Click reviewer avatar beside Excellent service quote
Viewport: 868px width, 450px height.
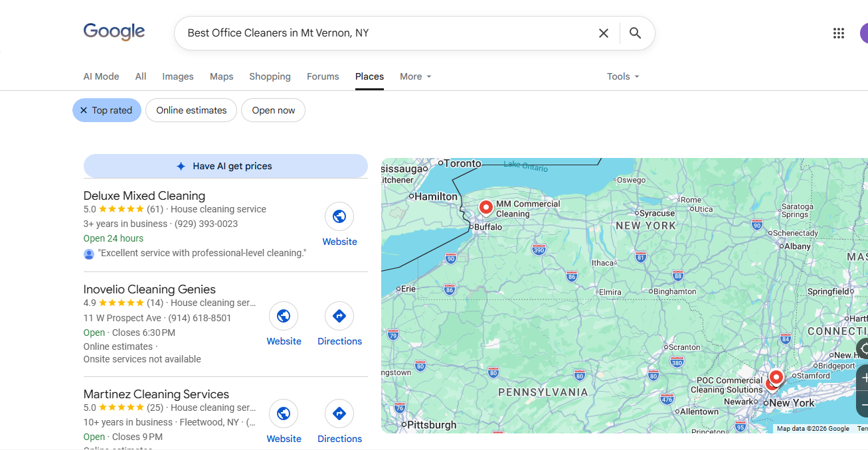pos(89,254)
